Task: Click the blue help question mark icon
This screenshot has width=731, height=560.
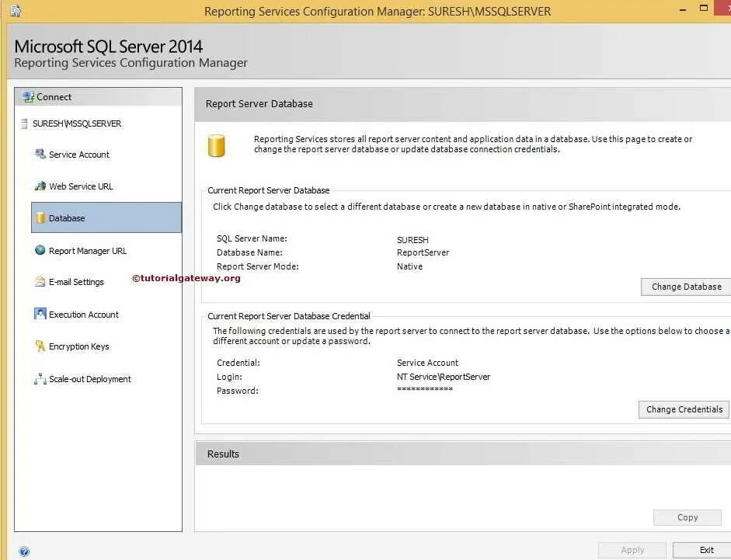Action: coord(24,551)
